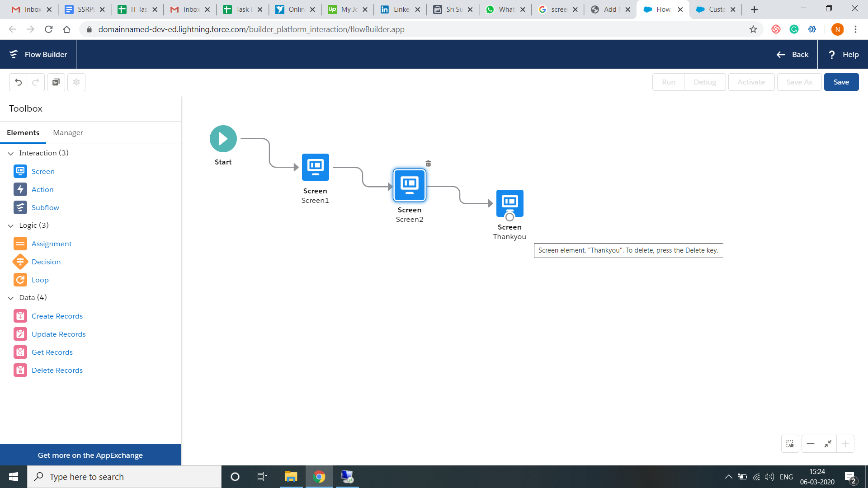
Task: Click the Start element on the canvas
Action: [223, 138]
